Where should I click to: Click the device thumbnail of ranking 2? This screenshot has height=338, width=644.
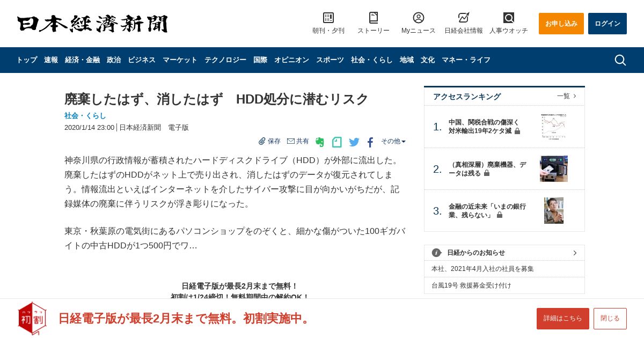(554, 169)
